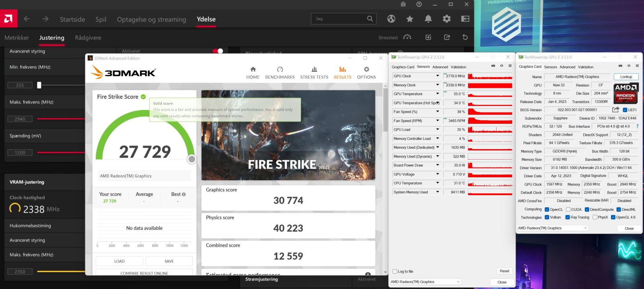Open Advanced tab in GPU-Z Sensors window
Viewport: 644px width, 289px height.
(x=440, y=67)
